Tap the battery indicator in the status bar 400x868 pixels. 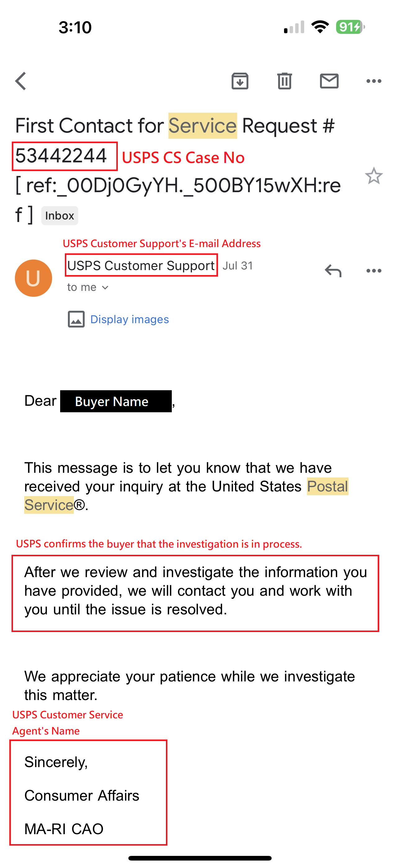pos(350,27)
